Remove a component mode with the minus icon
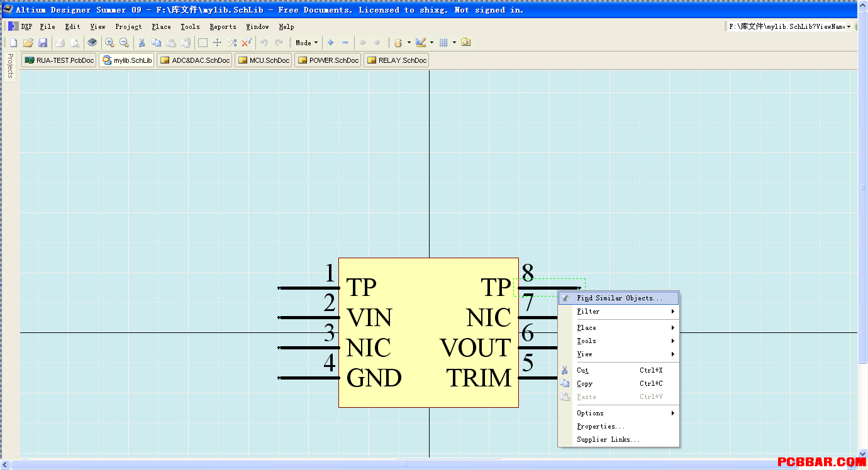This screenshot has height=470, width=868. (x=345, y=43)
